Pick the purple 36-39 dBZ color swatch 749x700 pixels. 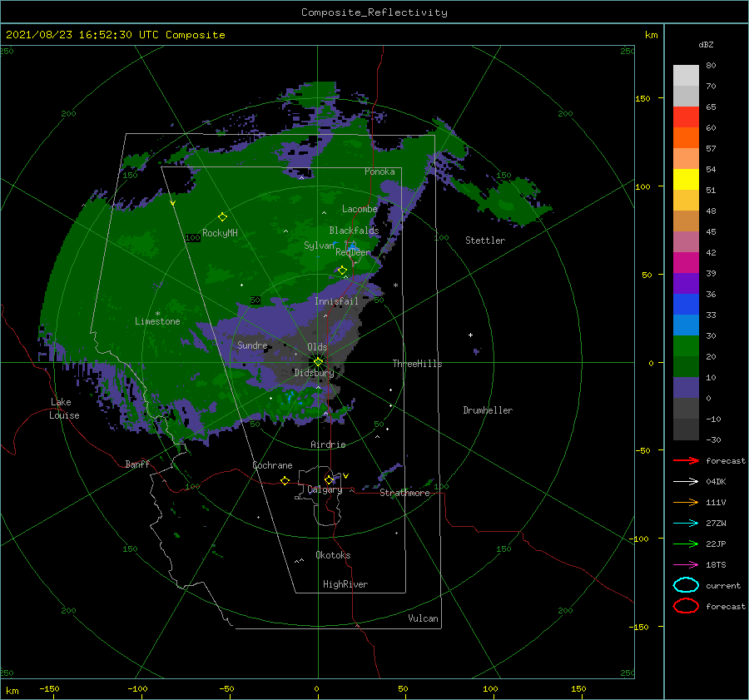686,283
